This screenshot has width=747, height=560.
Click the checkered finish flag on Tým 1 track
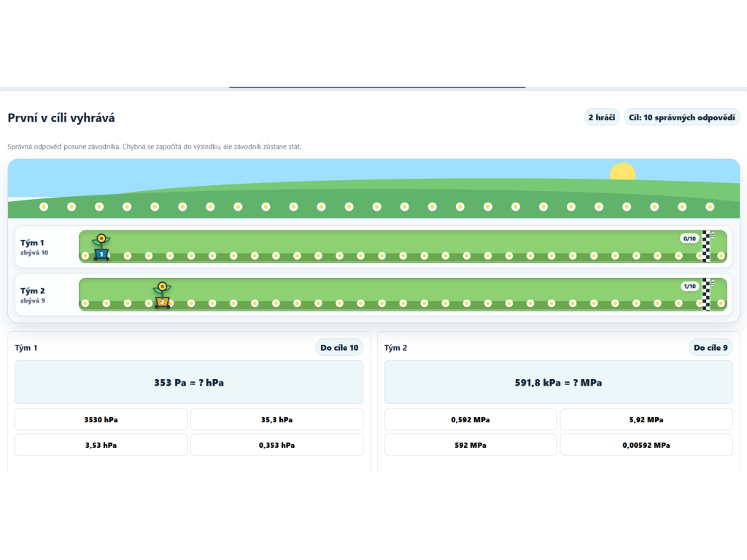click(x=706, y=246)
